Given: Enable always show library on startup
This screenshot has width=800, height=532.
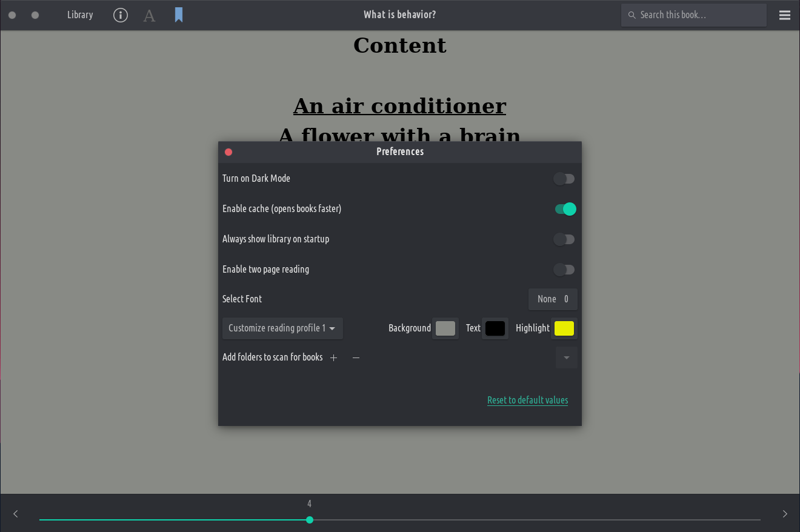Looking at the screenshot, I should point(564,239).
